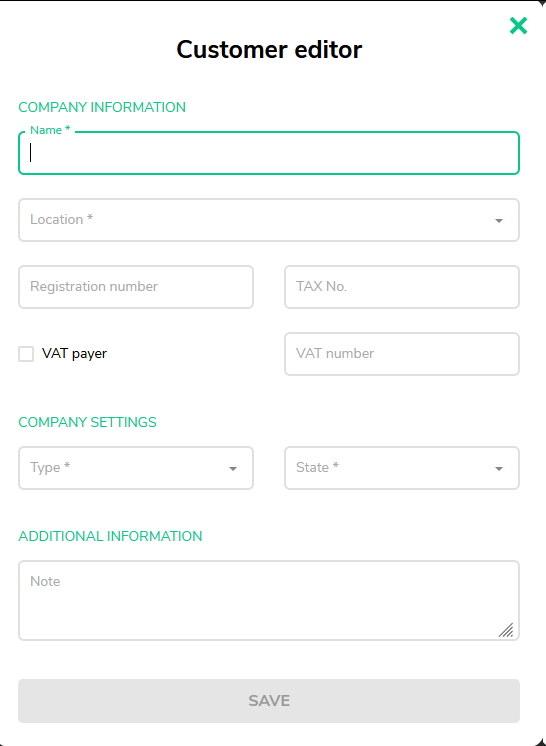Click the Note field resize grip icon
Viewport: 546px width, 746px height.
tap(506, 629)
